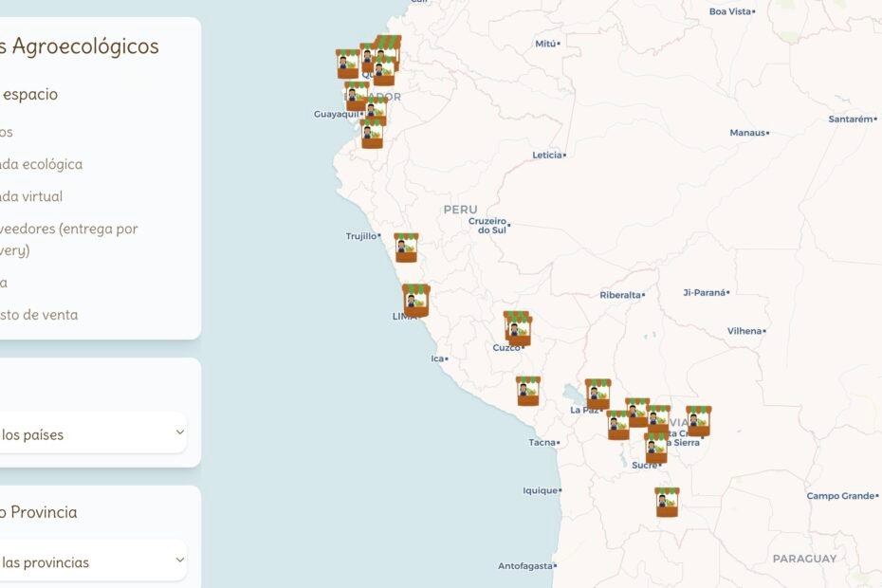Enable the "virtual" store filter option
Viewport: 882px width, 588px height.
pyautogui.click(x=32, y=196)
